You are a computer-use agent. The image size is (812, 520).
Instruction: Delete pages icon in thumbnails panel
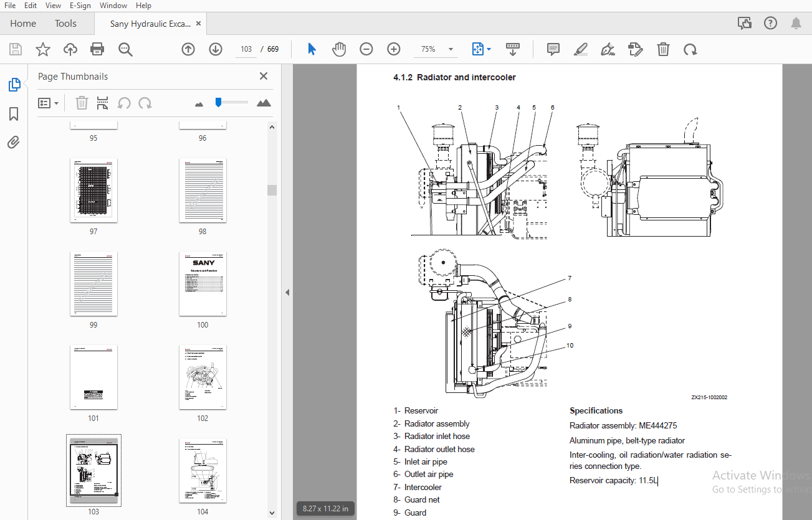[x=82, y=103]
